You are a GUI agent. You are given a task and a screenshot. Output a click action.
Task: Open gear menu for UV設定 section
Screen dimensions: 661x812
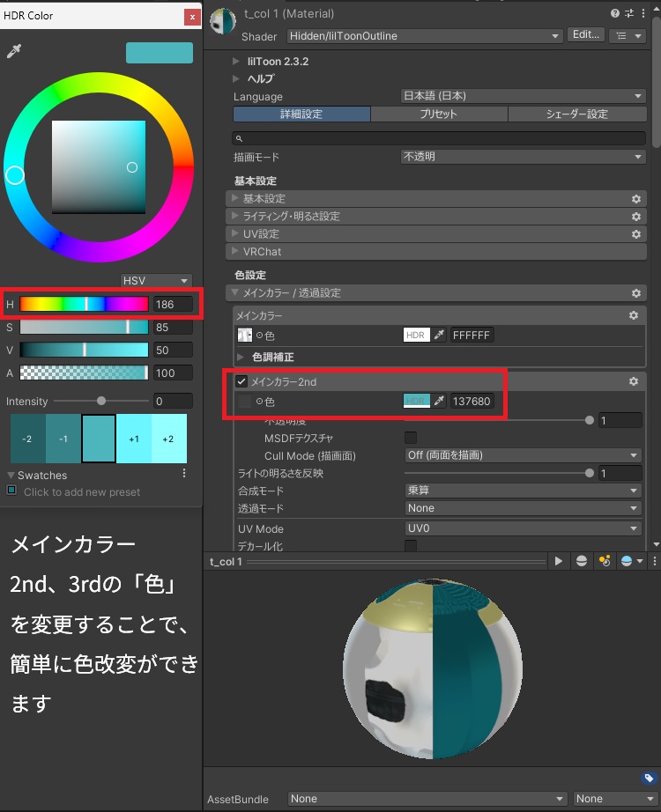[x=636, y=234]
